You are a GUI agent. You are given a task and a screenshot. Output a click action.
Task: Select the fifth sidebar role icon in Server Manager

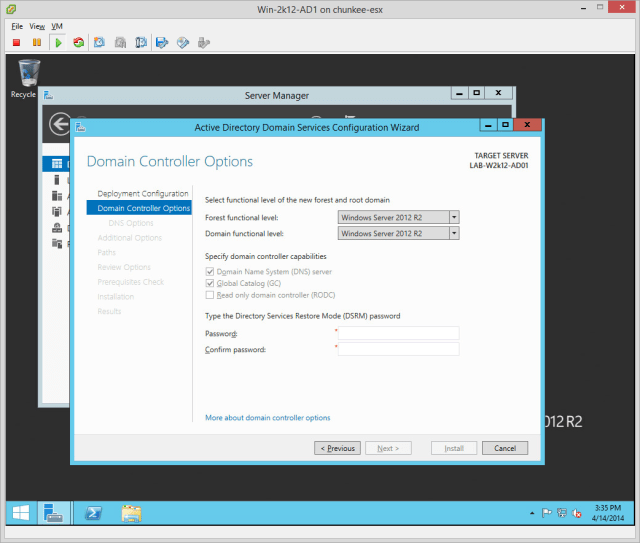click(57, 227)
